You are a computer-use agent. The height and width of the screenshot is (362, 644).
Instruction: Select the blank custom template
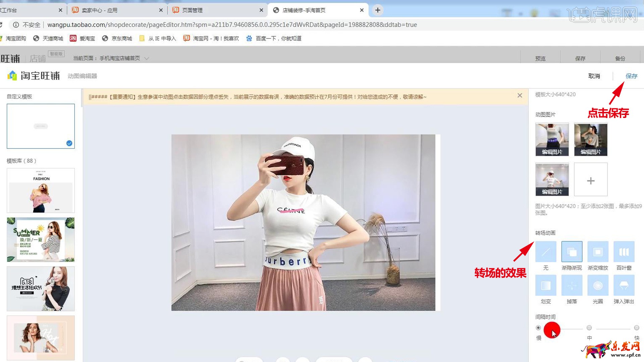tap(41, 126)
